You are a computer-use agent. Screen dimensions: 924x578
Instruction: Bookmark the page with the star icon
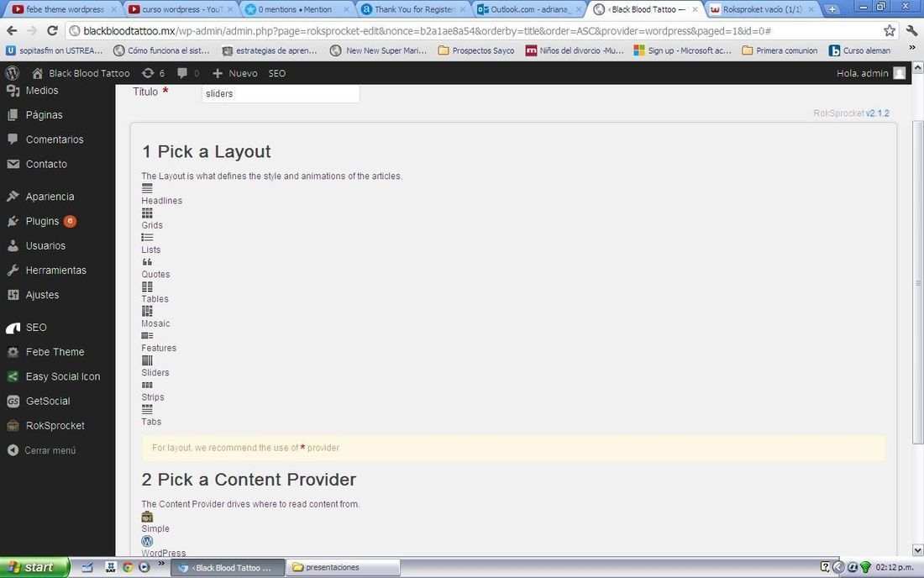890,30
